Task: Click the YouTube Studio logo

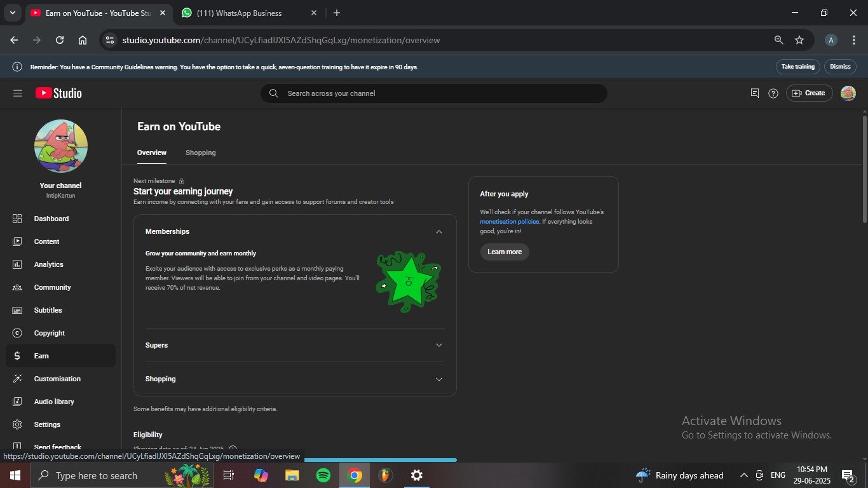Action: tap(58, 93)
